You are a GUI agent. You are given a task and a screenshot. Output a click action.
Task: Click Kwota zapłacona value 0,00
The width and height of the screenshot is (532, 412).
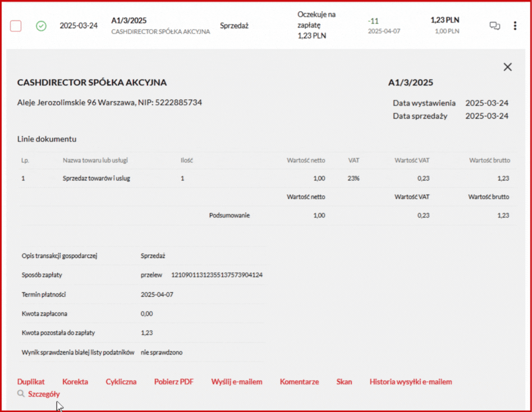pos(146,314)
